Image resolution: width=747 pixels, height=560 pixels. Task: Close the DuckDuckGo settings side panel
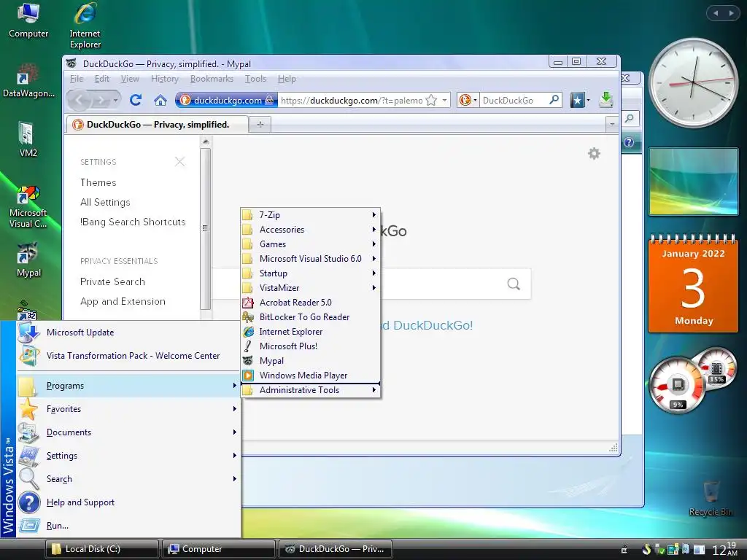click(x=179, y=162)
